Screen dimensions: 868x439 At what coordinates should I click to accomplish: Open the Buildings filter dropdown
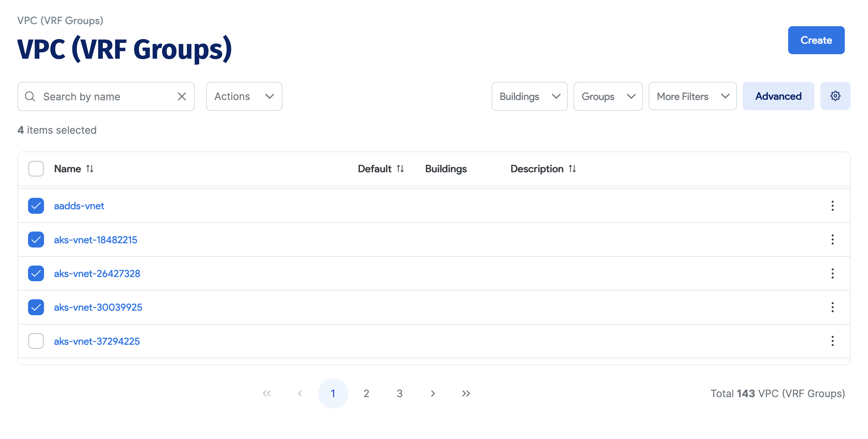[x=529, y=96]
